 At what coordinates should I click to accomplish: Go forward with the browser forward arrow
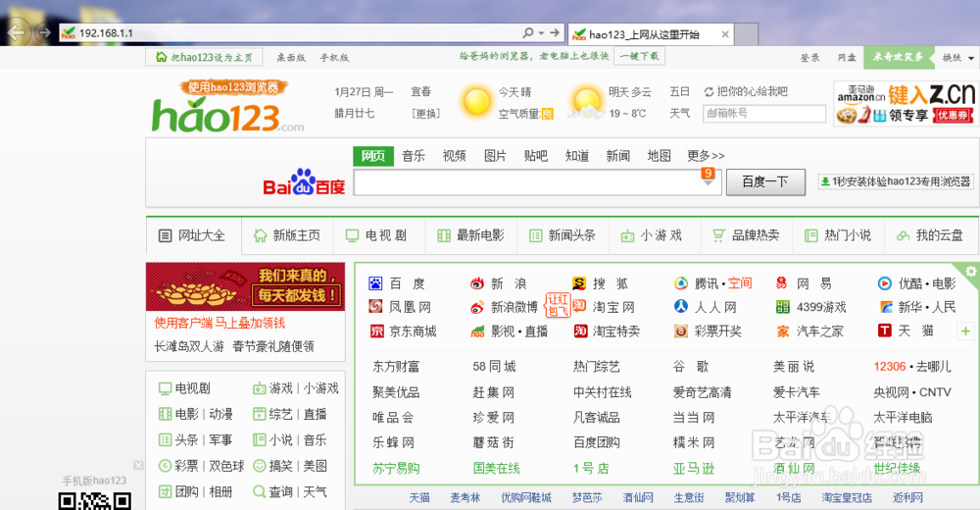(44, 32)
